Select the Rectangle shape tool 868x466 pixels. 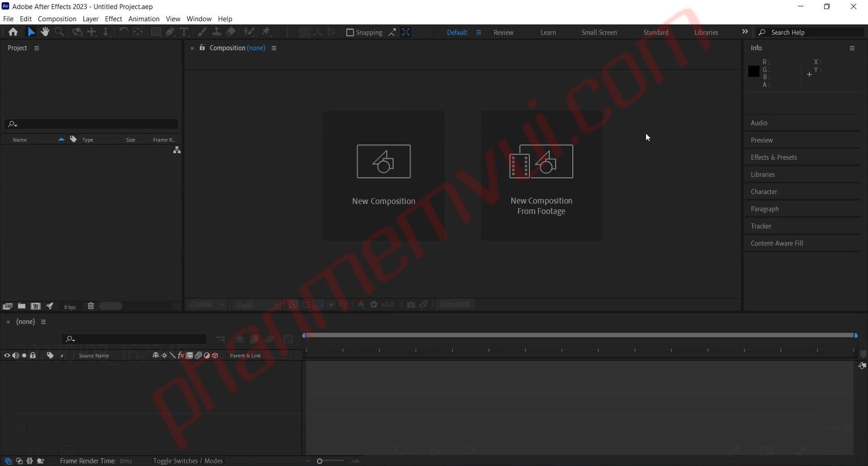pyautogui.click(x=156, y=32)
